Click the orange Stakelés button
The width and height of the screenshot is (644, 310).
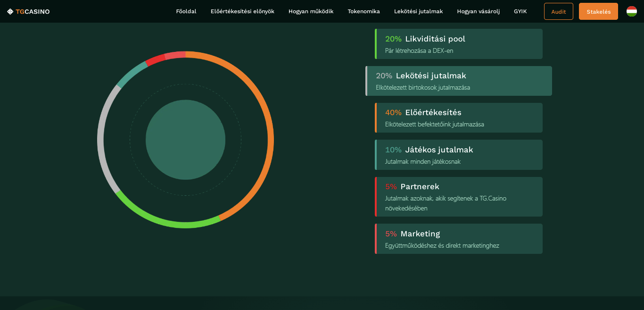[x=599, y=11]
